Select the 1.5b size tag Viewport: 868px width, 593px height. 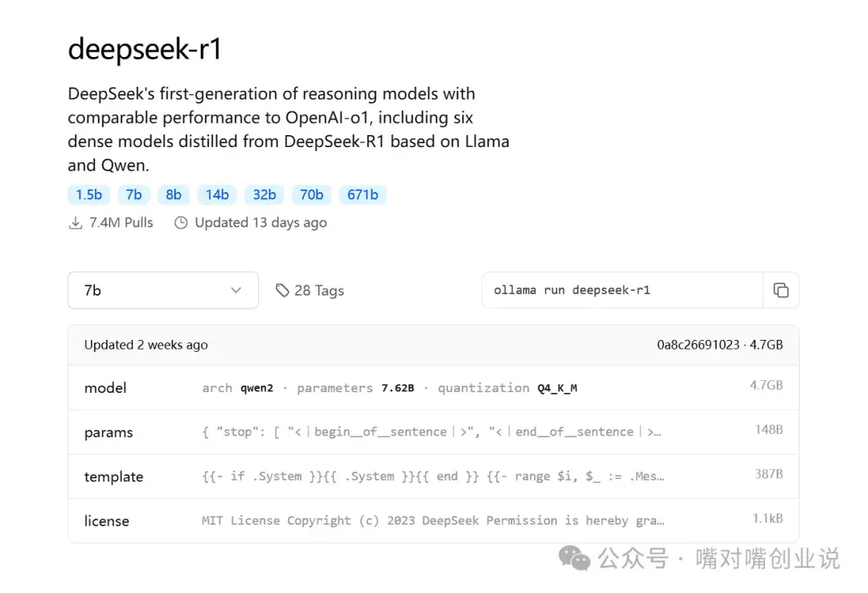point(88,194)
